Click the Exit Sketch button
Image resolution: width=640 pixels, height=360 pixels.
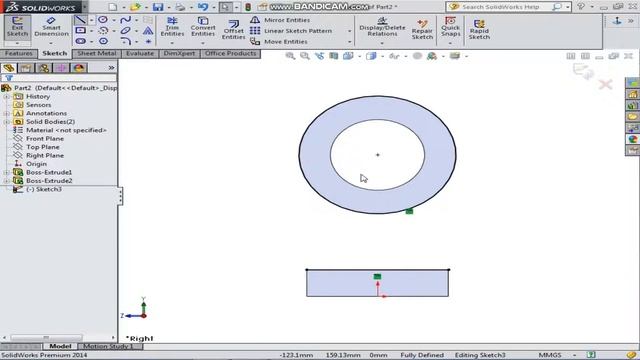coord(17,27)
